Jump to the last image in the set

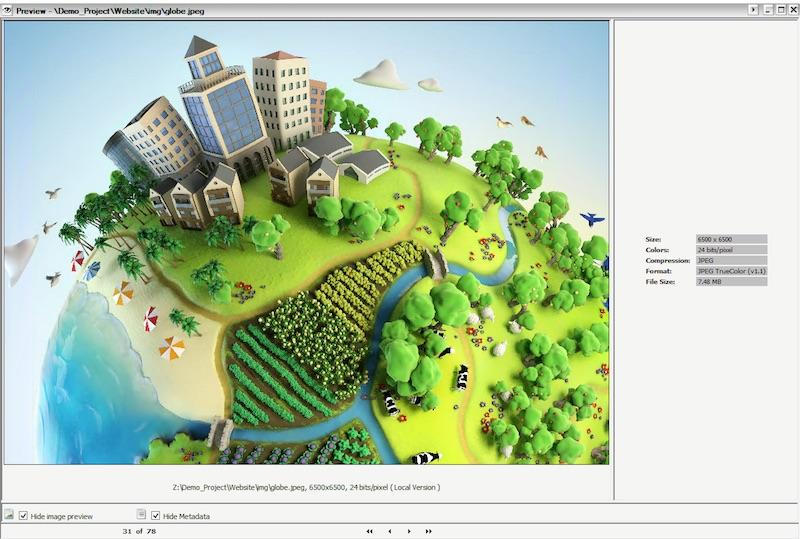click(429, 531)
